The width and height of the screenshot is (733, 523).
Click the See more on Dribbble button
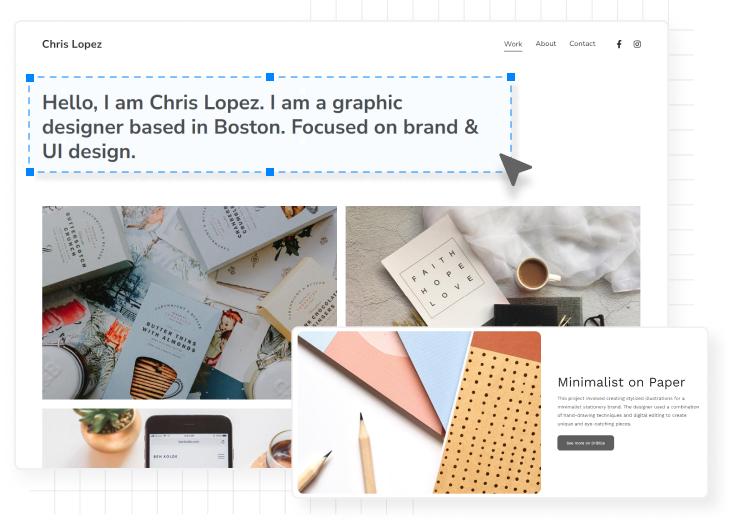(585, 443)
